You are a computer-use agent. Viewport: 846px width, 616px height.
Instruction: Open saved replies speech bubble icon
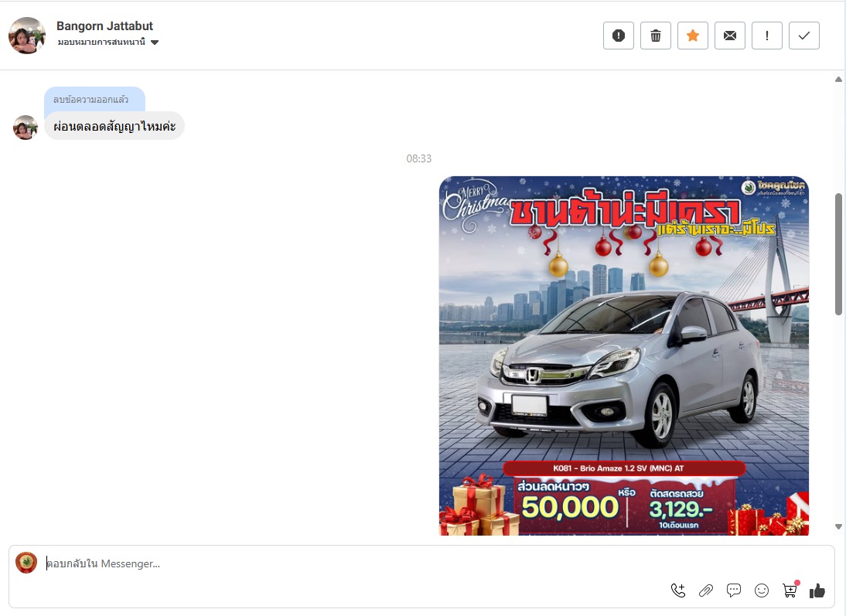tap(734, 590)
